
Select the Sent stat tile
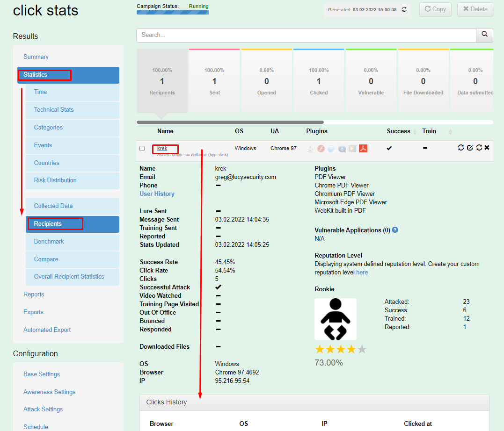point(214,81)
